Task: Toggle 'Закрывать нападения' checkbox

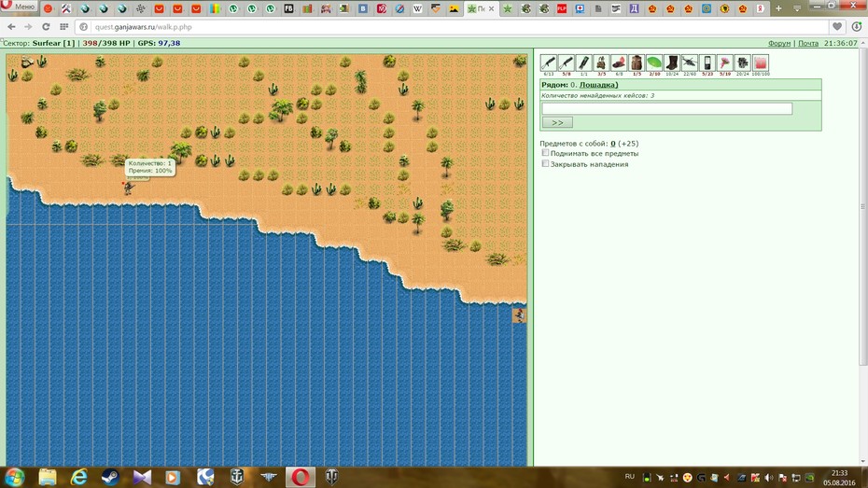Action: point(545,164)
